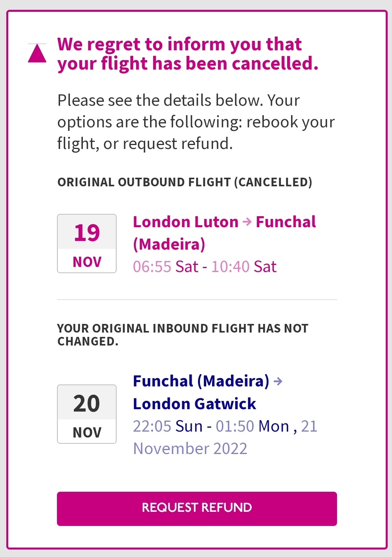Click the Original Outbound Flight (Cancelled) label
Image resolution: width=392 pixels, height=557 pixels.
[185, 182]
